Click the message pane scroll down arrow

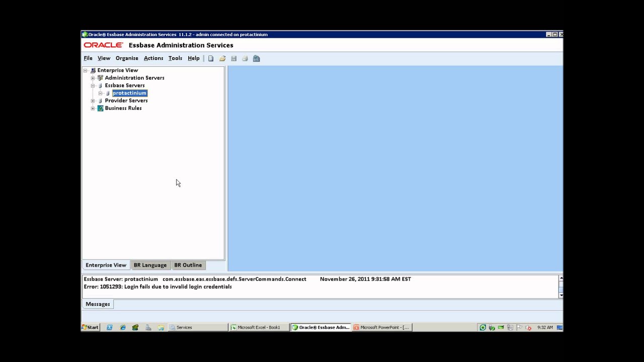click(561, 296)
